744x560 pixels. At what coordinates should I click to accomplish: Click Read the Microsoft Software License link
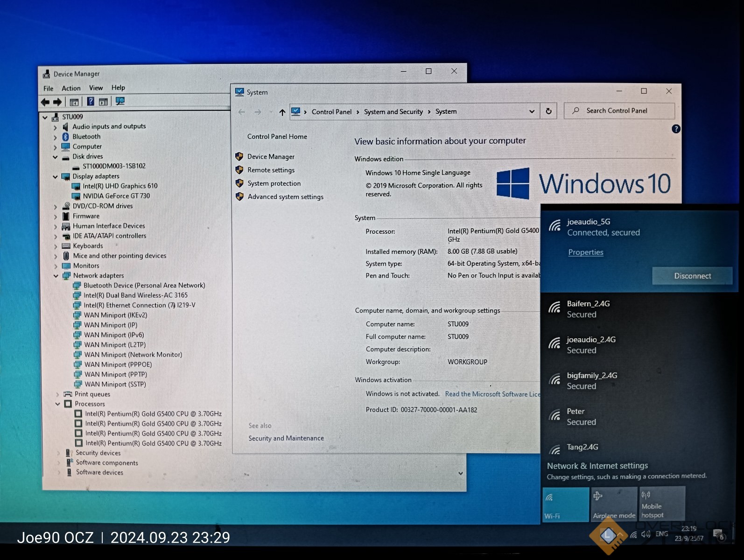[x=492, y=394]
